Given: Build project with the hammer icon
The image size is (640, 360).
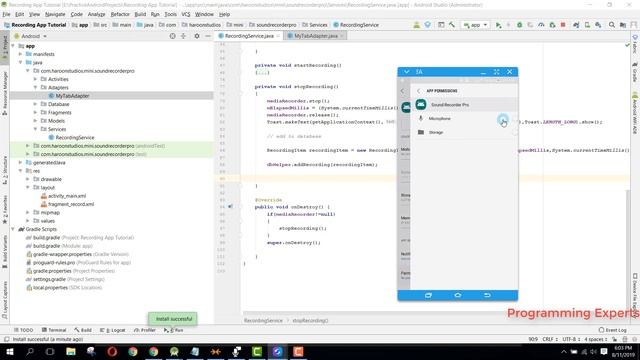Looking at the screenshot, I should pos(452,25).
